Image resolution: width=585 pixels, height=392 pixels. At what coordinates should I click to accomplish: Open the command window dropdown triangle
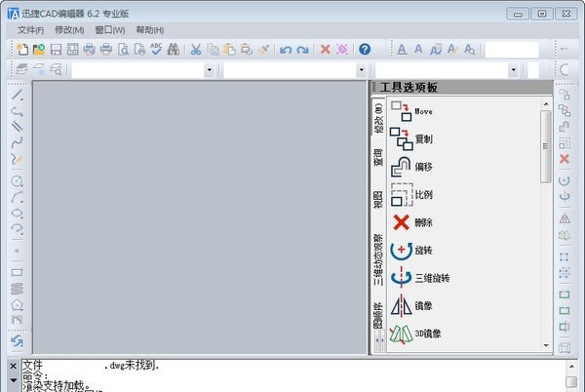(x=13, y=380)
